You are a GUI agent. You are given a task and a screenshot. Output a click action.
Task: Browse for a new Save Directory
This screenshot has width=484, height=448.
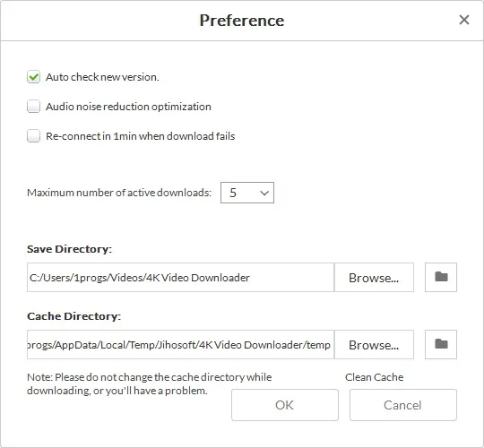[374, 277]
